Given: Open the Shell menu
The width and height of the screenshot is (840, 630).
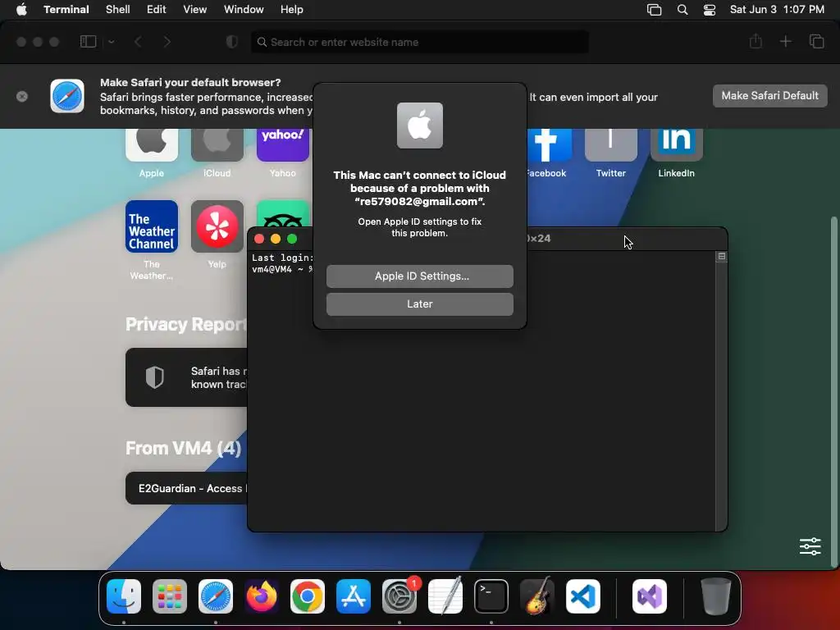Looking at the screenshot, I should pyautogui.click(x=118, y=10).
